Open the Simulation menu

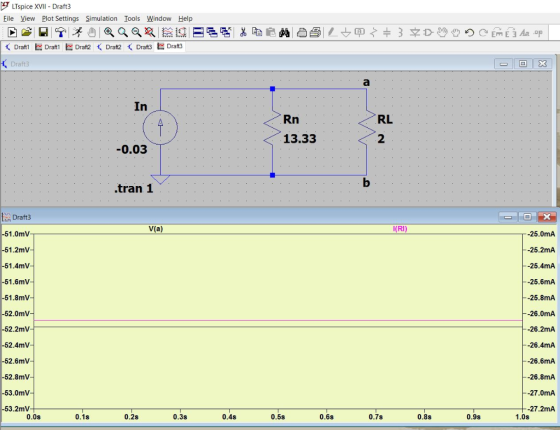(x=101, y=18)
